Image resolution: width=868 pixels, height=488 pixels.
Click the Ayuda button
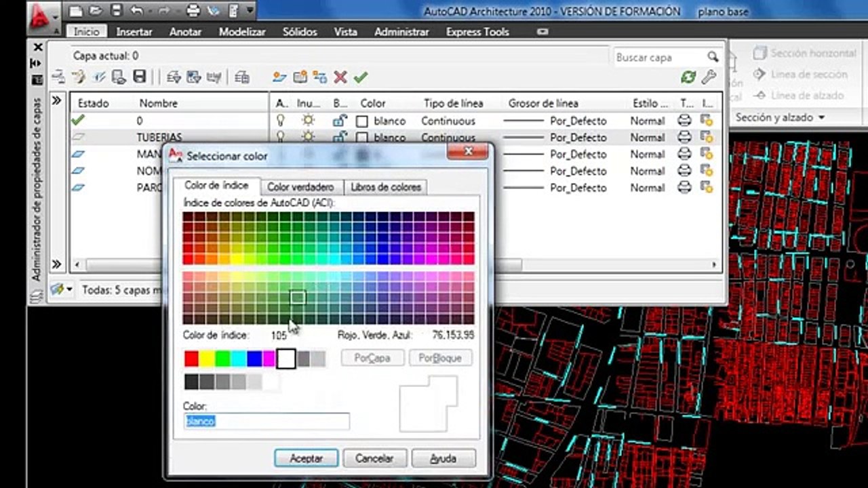pos(443,458)
